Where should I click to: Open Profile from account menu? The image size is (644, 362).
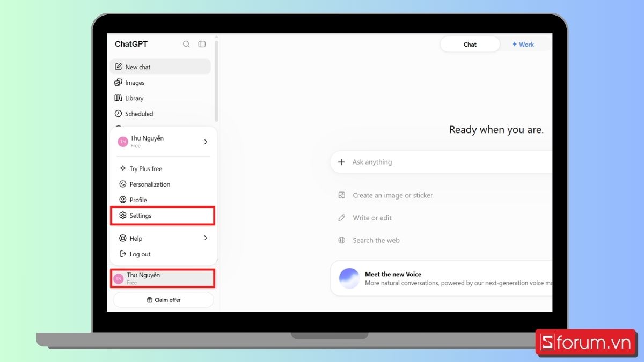(x=163, y=200)
